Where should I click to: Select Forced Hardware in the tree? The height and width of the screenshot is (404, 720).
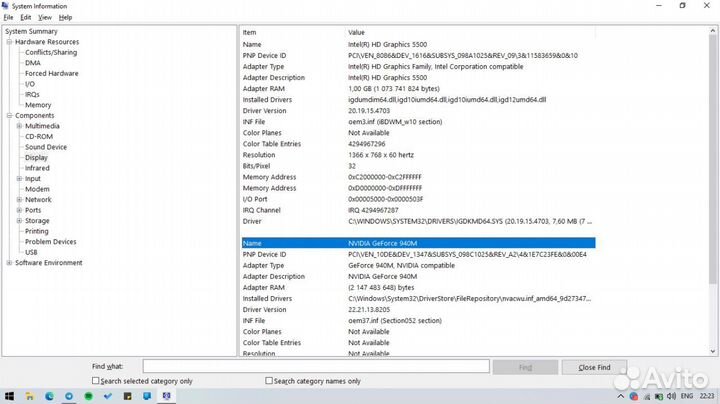click(51, 73)
